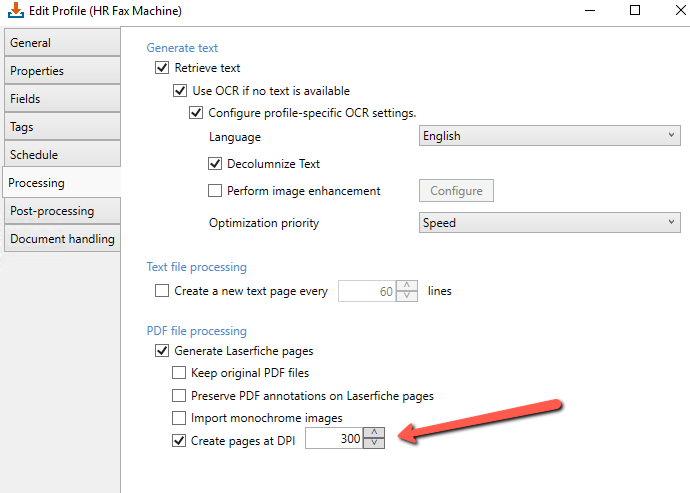Maximize the Edit Profile window
This screenshot has width=690, height=493.
point(635,10)
